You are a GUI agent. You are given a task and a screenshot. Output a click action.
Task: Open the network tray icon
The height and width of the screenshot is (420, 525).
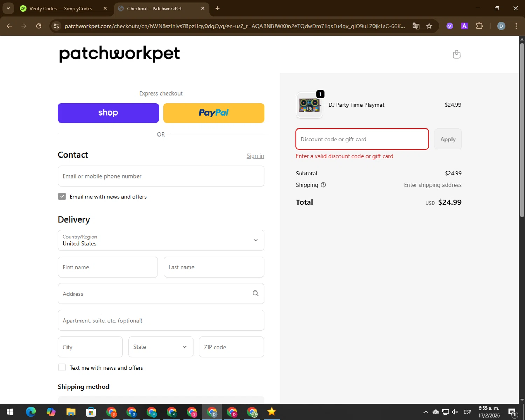click(445, 412)
